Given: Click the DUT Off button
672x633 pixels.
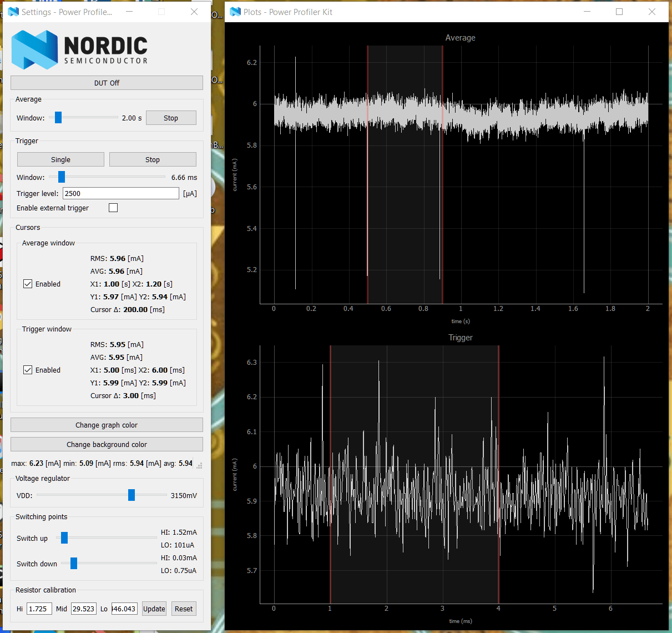Looking at the screenshot, I should pos(107,83).
